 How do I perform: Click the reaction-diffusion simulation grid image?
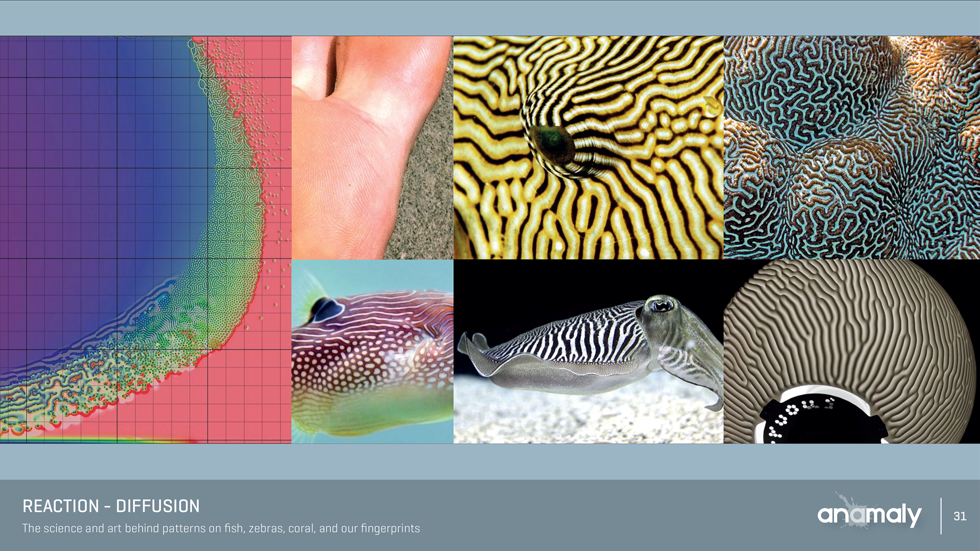pyautogui.click(x=145, y=239)
